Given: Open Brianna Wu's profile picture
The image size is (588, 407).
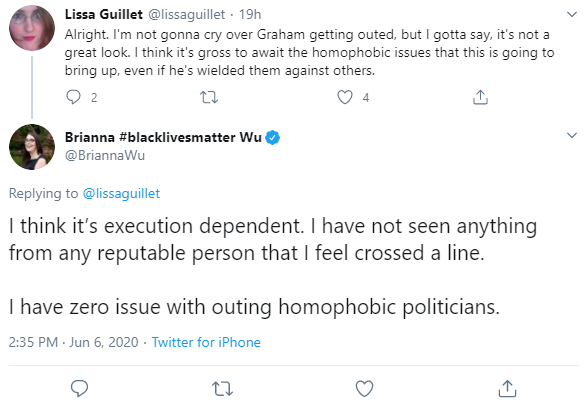Looking at the screenshot, I should click(32, 147).
